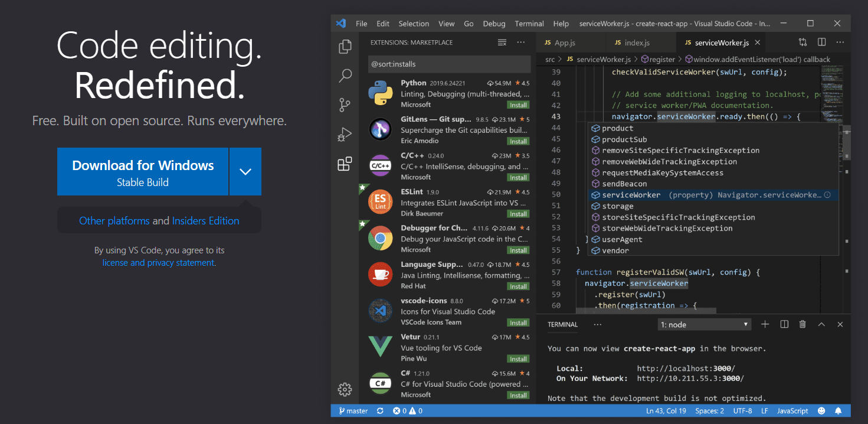
Task: Open editor more actions ellipsis
Action: pos(840,43)
